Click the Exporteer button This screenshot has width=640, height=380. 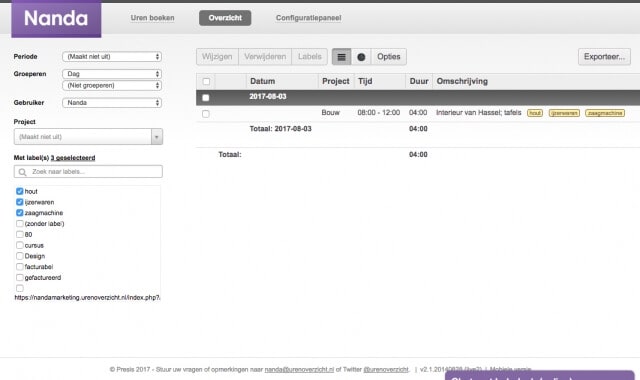pos(604,57)
